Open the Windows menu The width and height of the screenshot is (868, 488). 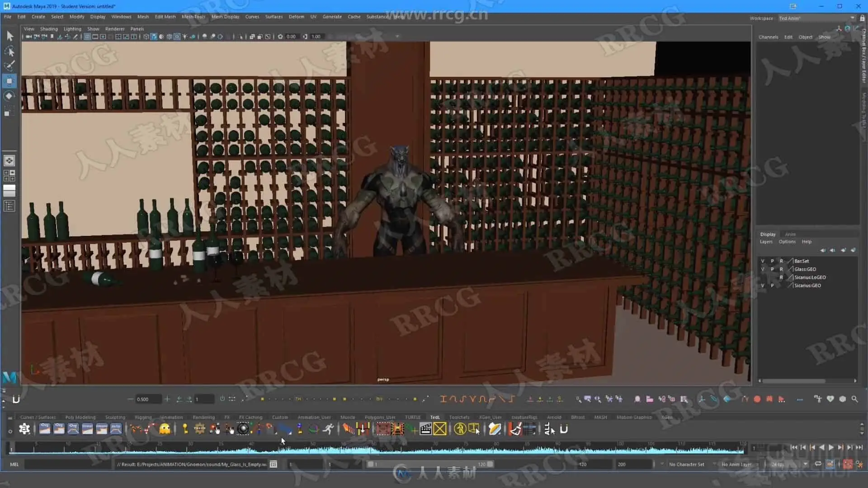coord(121,17)
